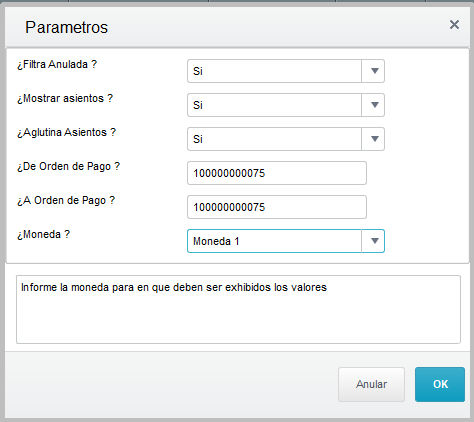Viewport: 474px width, 422px height.
Task: Click the '¿Mostrar asientos ?' label
Action: pyautogui.click(x=65, y=98)
